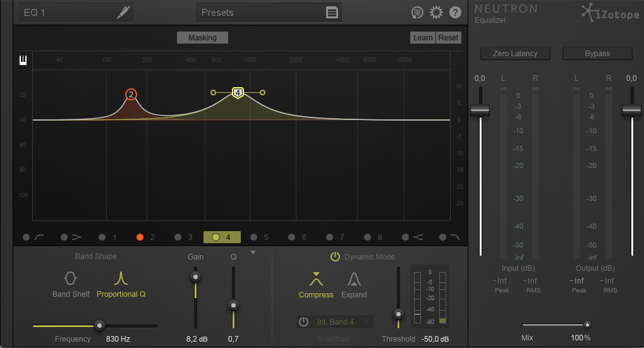The height and width of the screenshot is (348, 644).
Task: Click the input gain 0,0 readout
Action: (x=480, y=78)
